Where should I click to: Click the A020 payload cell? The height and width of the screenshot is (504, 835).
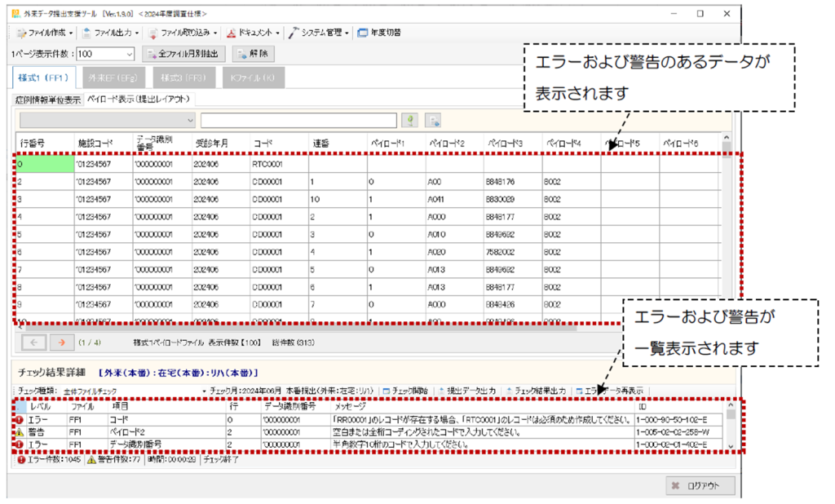pos(455,252)
